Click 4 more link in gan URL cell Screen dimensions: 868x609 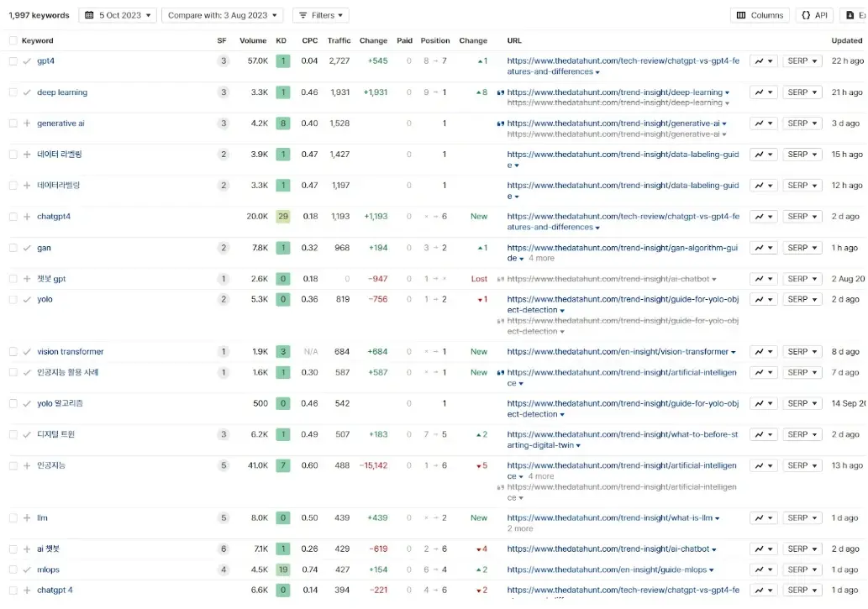tap(541, 258)
